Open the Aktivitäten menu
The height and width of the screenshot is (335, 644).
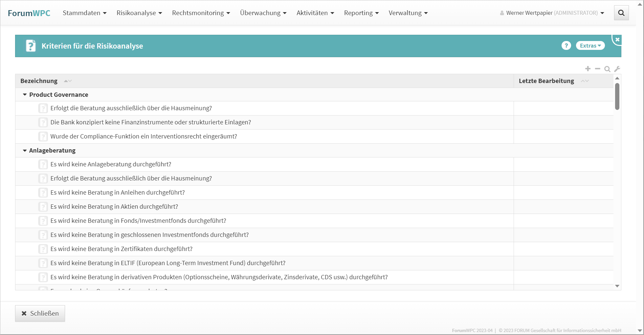point(315,13)
